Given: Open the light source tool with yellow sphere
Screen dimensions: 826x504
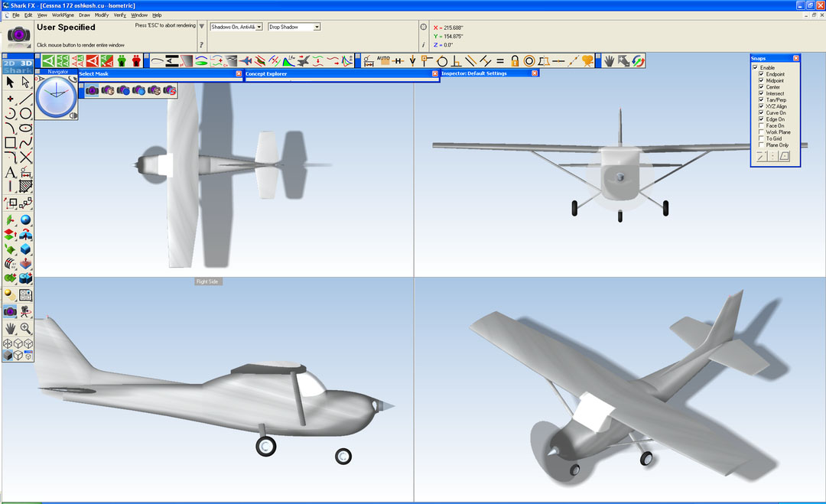Looking at the screenshot, I should click(10, 295).
